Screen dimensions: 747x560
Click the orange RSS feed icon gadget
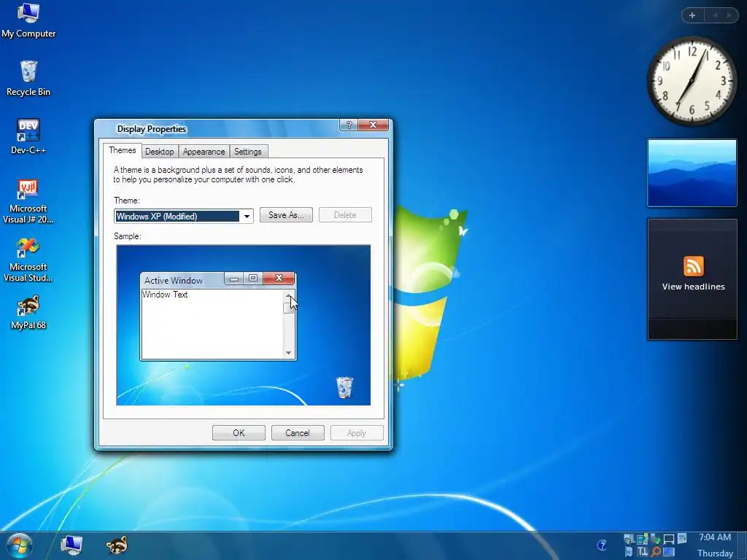[x=693, y=265]
